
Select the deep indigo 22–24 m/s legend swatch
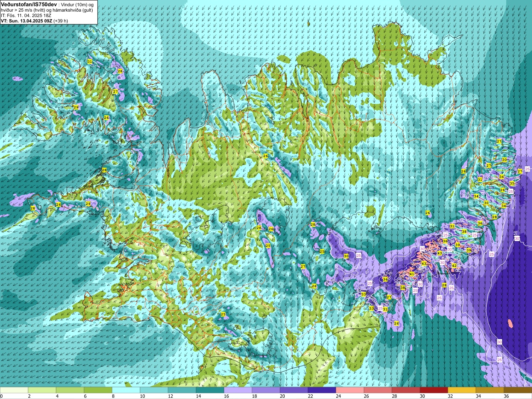(x=322, y=390)
